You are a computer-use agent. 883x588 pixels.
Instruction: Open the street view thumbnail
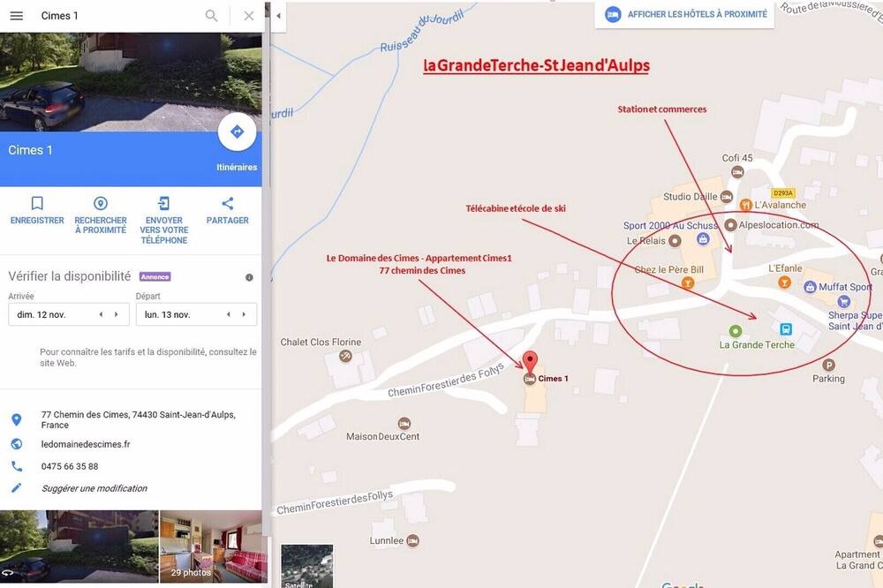tap(79, 547)
